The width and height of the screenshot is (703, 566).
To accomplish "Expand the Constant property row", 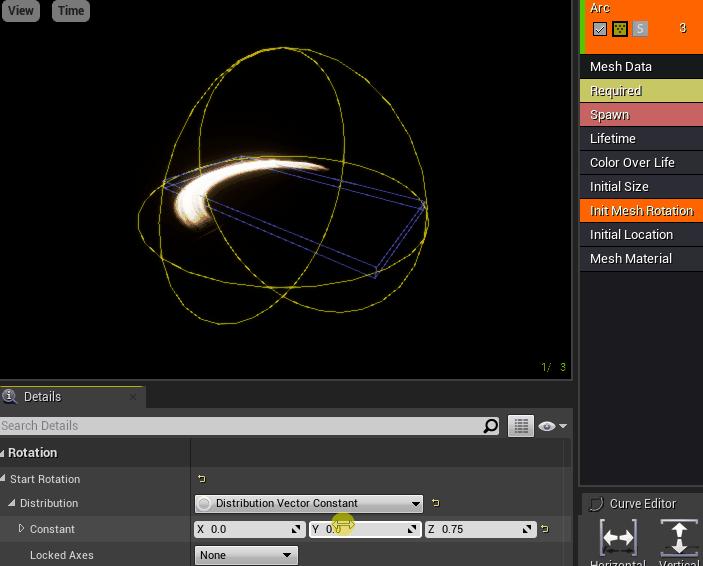I will (x=21, y=529).
